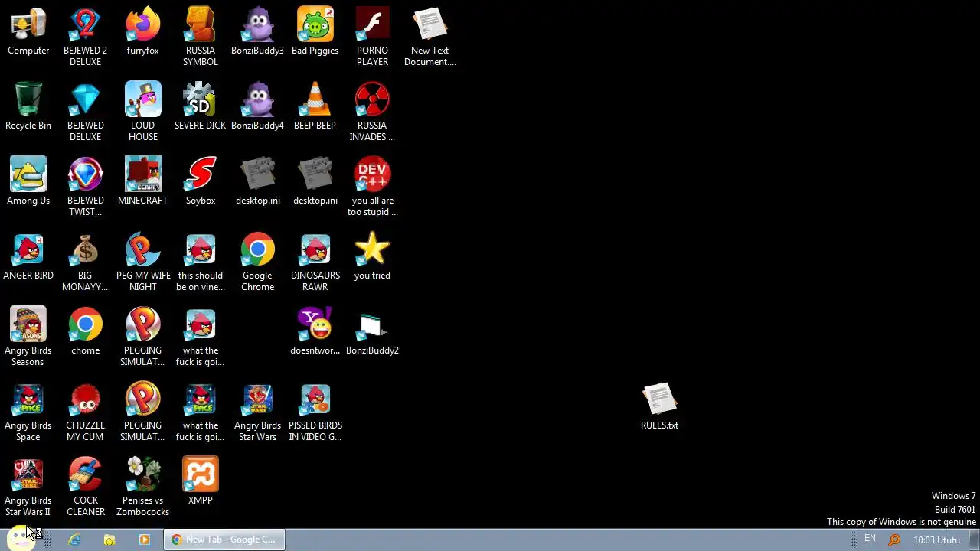The height and width of the screenshot is (551, 980).
Task: Select 'this should be on vine' icon
Action: click(200, 250)
